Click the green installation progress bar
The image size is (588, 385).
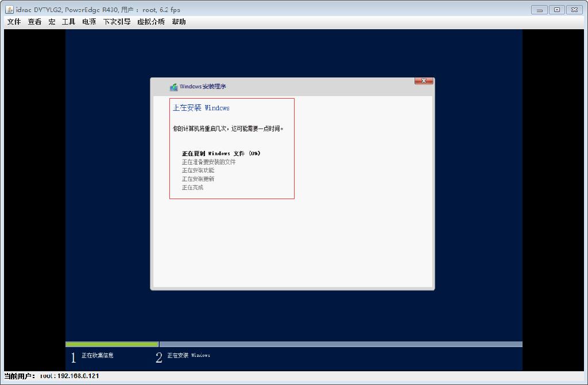click(112, 343)
